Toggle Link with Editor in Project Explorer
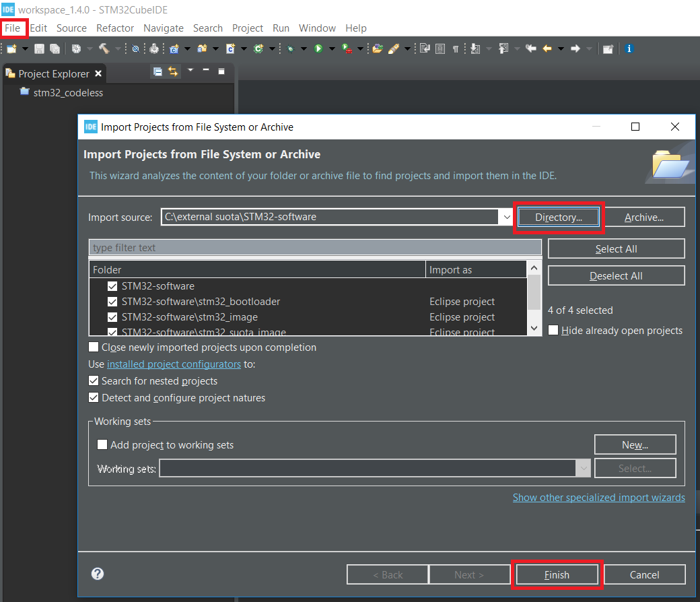This screenshot has width=700, height=602. click(173, 71)
